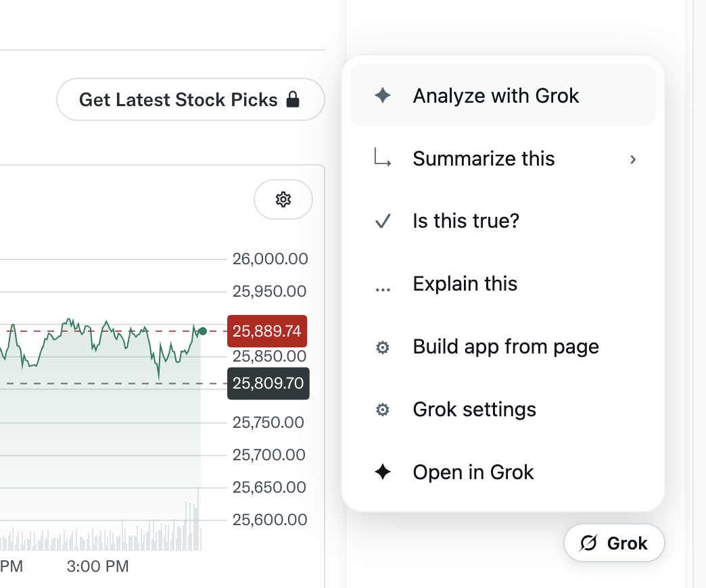Open Grok settings from the menu
The image size is (706, 588).
point(503,410)
